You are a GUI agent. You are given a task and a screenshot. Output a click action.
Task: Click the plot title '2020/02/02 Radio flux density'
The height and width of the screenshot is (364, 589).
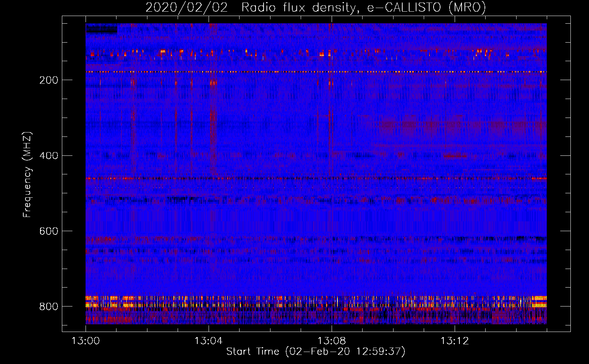coord(316,7)
